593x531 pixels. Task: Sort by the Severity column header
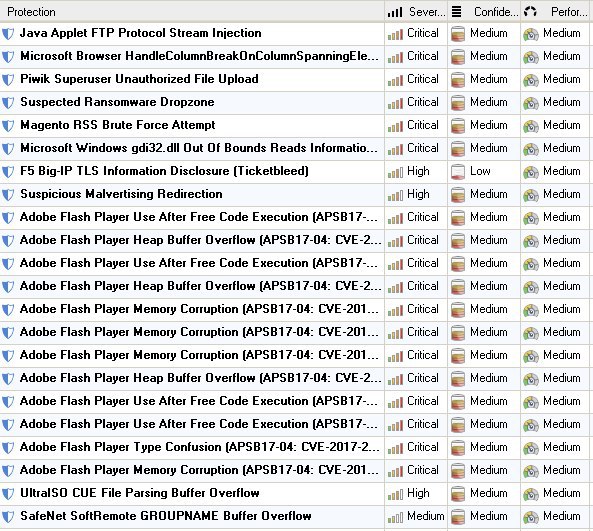(416, 12)
